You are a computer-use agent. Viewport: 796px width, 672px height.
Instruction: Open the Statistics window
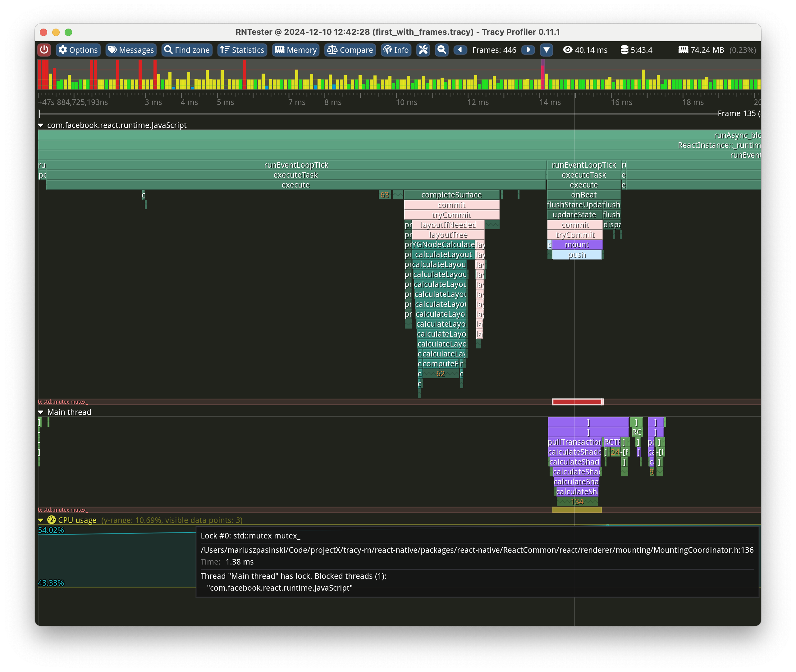[242, 50]
